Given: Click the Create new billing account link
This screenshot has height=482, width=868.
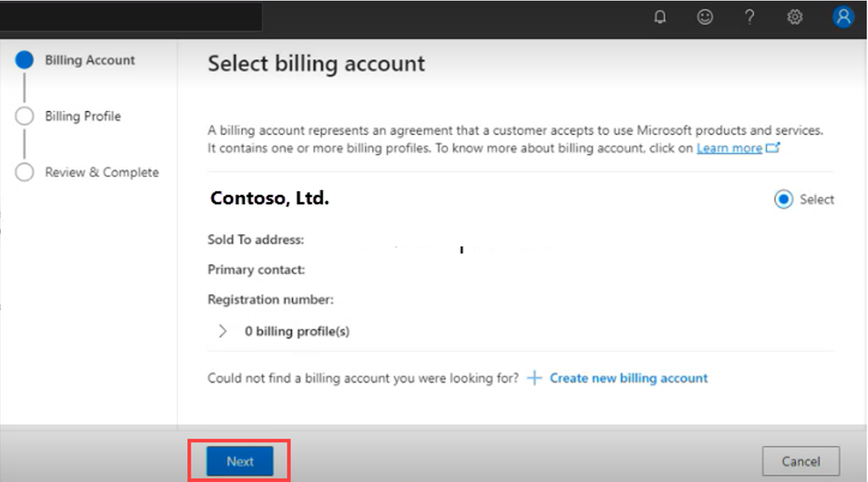Looking at the screenshot, I should point(628,379).
